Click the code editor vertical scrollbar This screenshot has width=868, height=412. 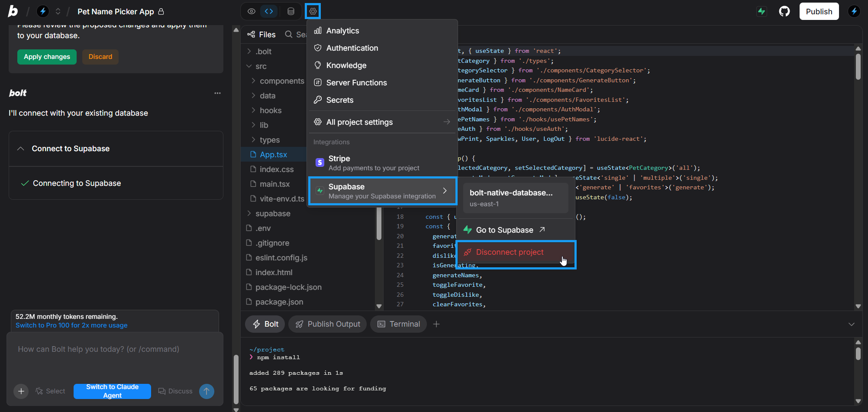[x=858, y=67]
